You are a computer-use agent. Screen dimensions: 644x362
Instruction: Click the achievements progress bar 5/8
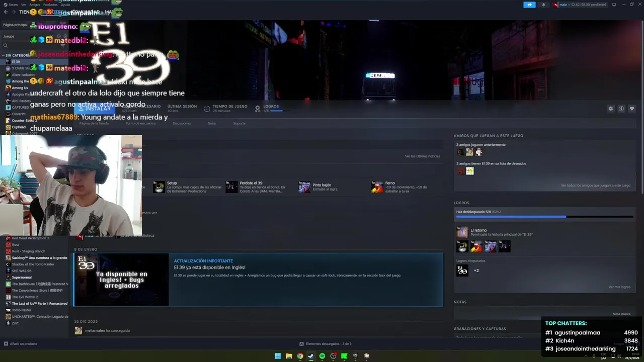click(544, 217)
